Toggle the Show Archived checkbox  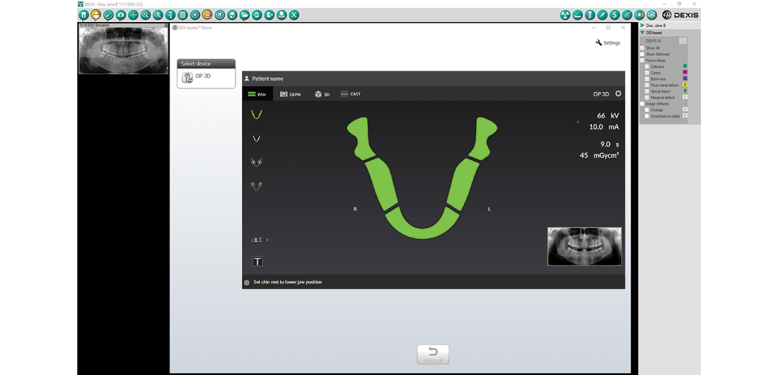[642, 54]
